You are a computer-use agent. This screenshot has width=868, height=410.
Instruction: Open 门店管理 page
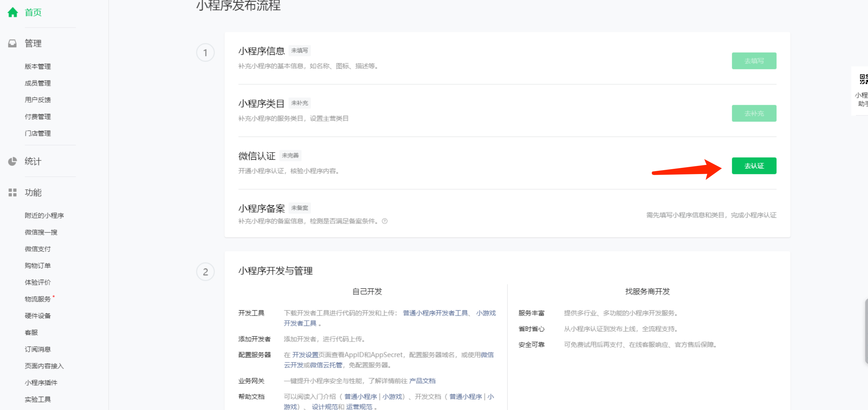coord(38,133)
